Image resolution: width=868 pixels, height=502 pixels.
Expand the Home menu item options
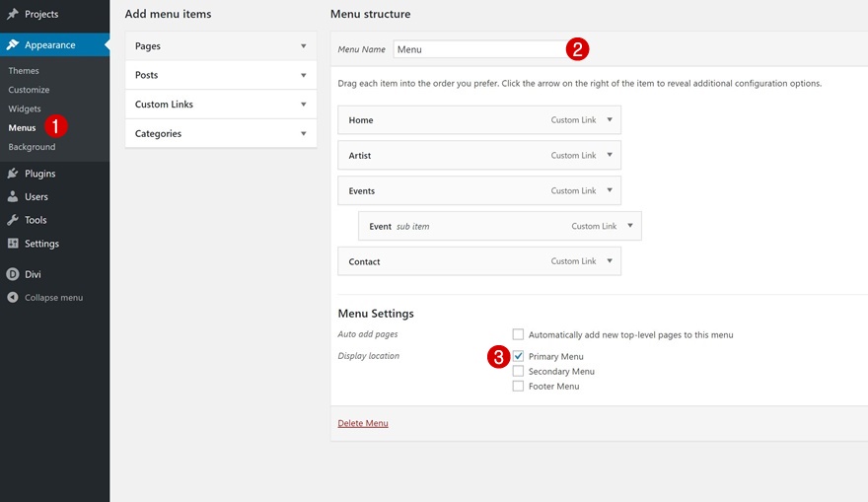click(610, 120)
